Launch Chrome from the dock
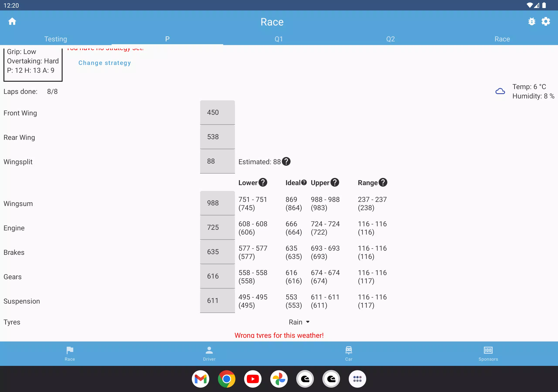Image resolution: width=558 pixels, height=392 pixels. coord(226,379)
